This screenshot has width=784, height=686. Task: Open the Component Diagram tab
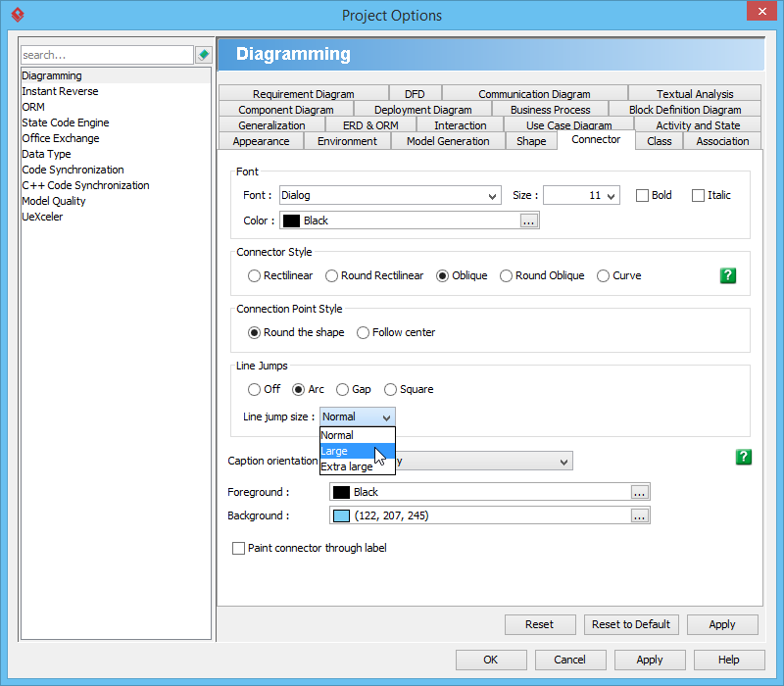point(286,110)
